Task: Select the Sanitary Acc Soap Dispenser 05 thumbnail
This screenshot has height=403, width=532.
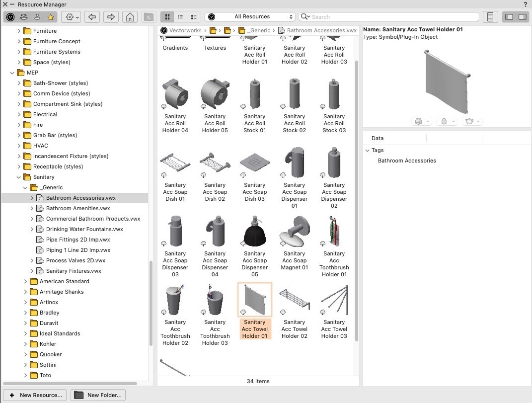Action: coord(254,232)
